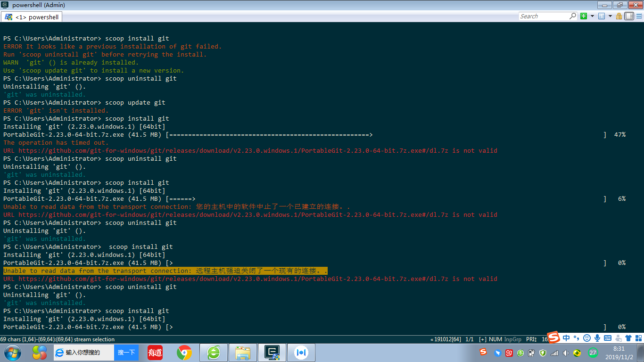
Task: Open network signal tray icon
Action: (x=554, y=353)
